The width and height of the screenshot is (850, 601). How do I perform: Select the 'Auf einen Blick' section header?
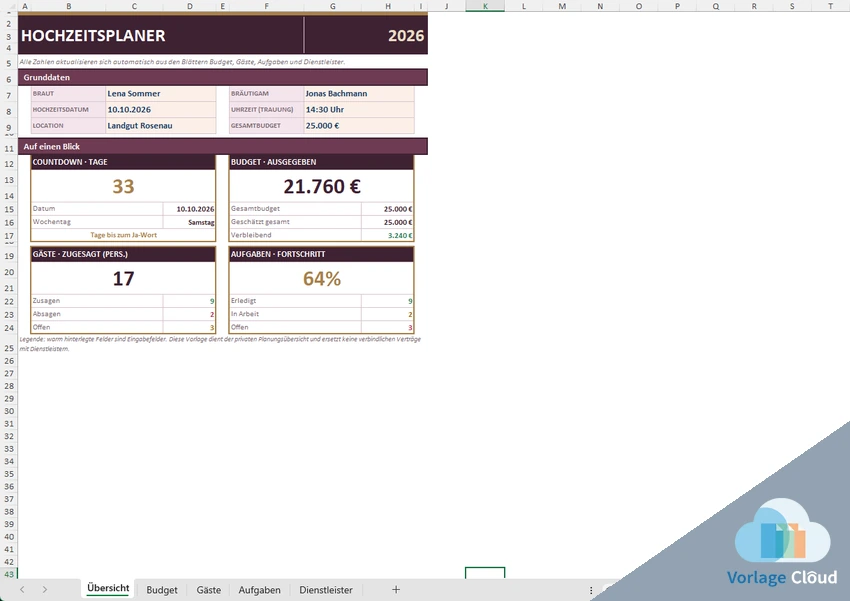(223, 146)
